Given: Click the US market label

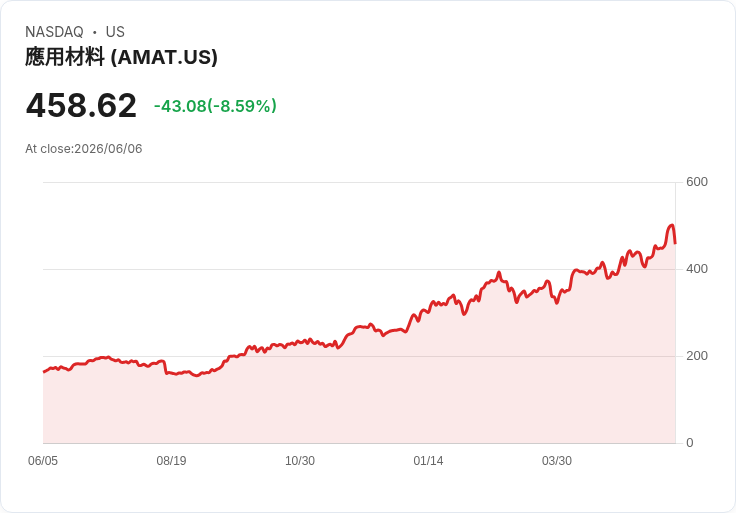Looking at the screenshot, I should 115,32.
